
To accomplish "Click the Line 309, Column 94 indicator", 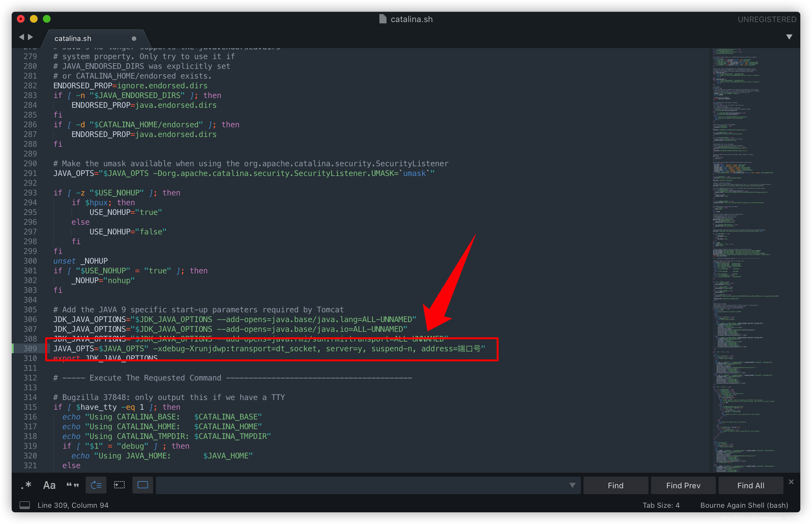I will click(x=73, y=505).
